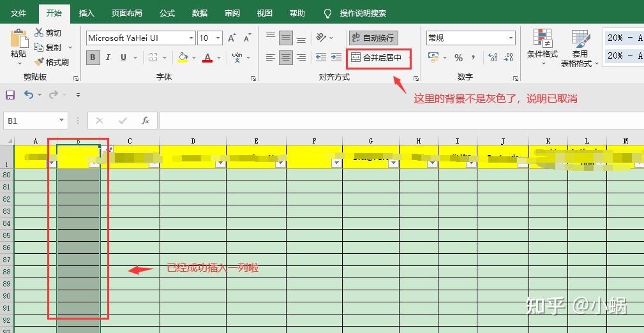Select column C header
This screenshot has height=333, width=644.
click(x=130, y=141)
